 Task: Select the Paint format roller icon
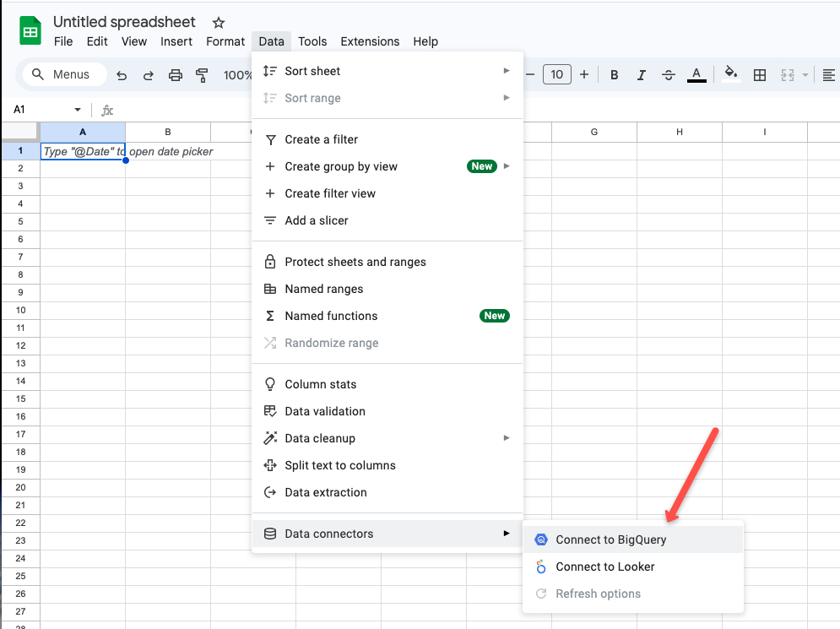(x=202, y=75)
